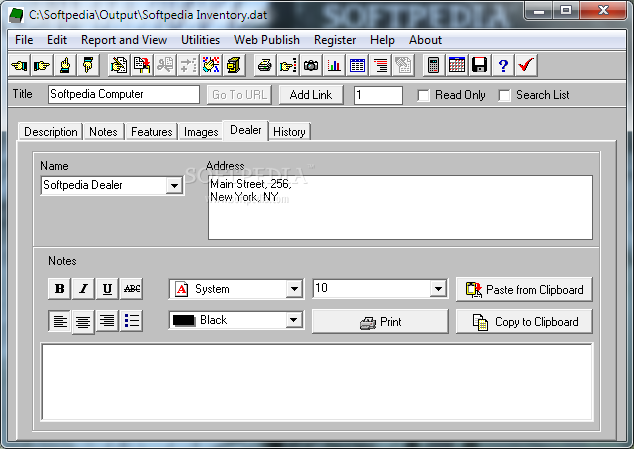Image resolution: width=634 pixels, height=449 pixels.
Task: Click the floppy disk save icon
Action: pos(480,65)
